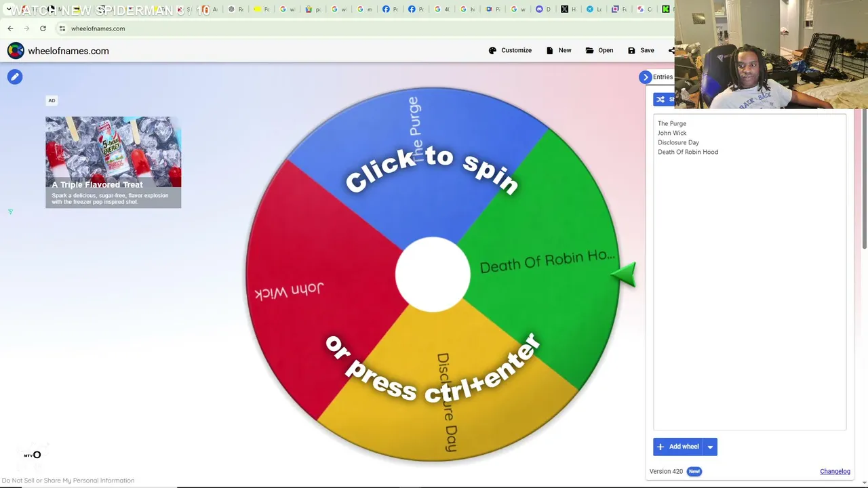
Task: Click the page vertical scrollbar
Action: click(864, 180)
